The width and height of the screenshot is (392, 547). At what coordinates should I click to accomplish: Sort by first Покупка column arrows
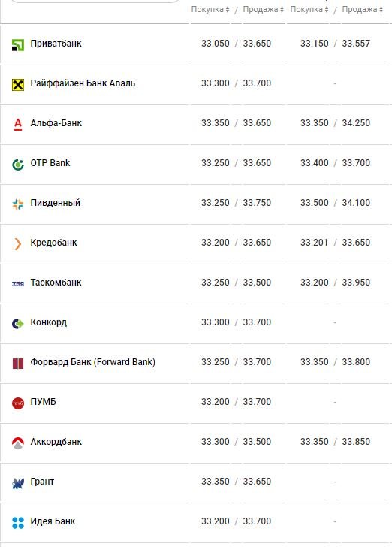tap(228, 10)
